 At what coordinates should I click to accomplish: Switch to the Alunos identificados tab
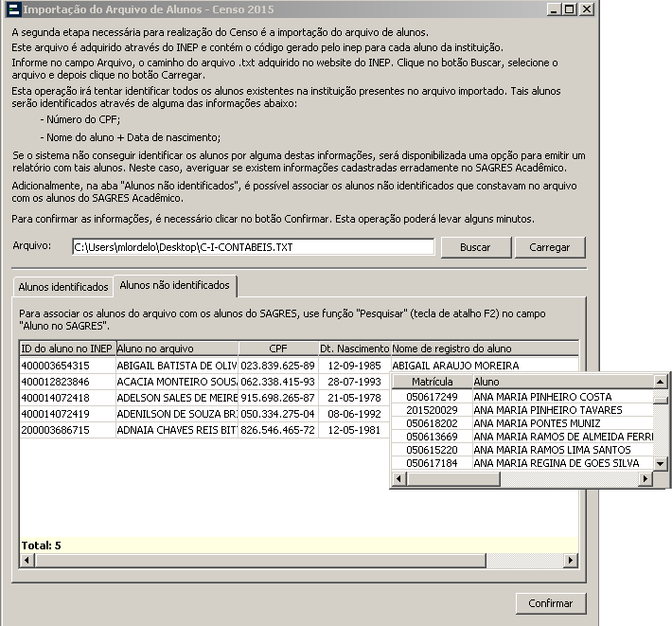pos(63,285)
